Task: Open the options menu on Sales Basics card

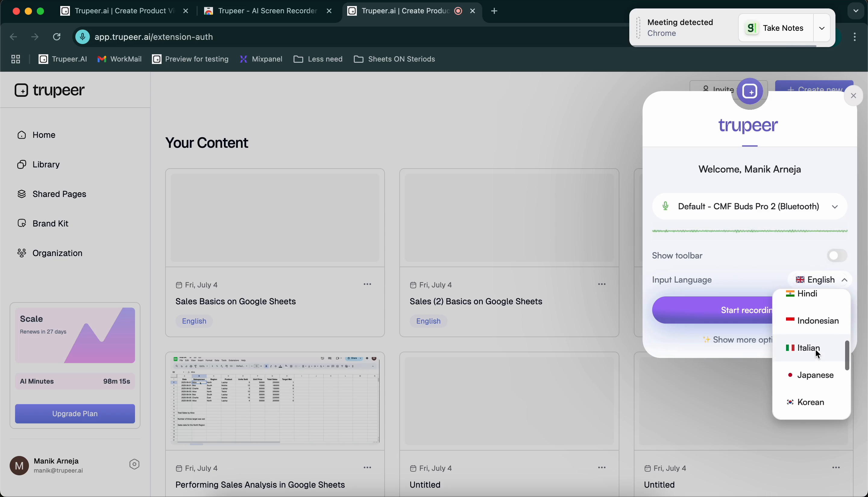Action: tap(368, 284)
